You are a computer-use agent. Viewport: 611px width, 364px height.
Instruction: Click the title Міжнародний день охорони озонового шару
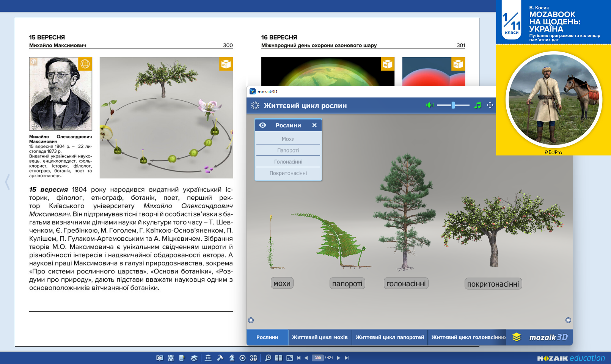pos(319,45)
